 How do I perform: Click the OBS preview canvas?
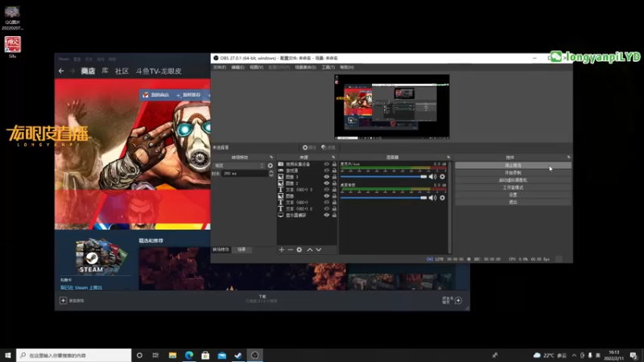tap(391, 107)
